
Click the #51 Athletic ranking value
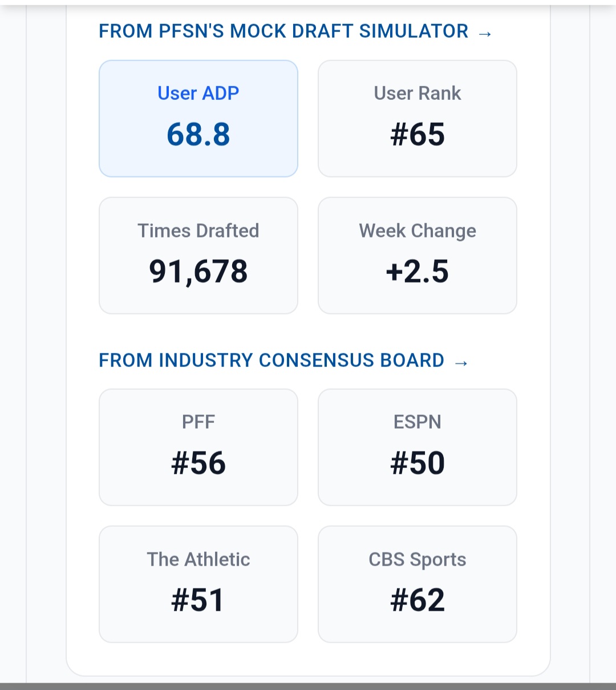[x=198, y=600]
